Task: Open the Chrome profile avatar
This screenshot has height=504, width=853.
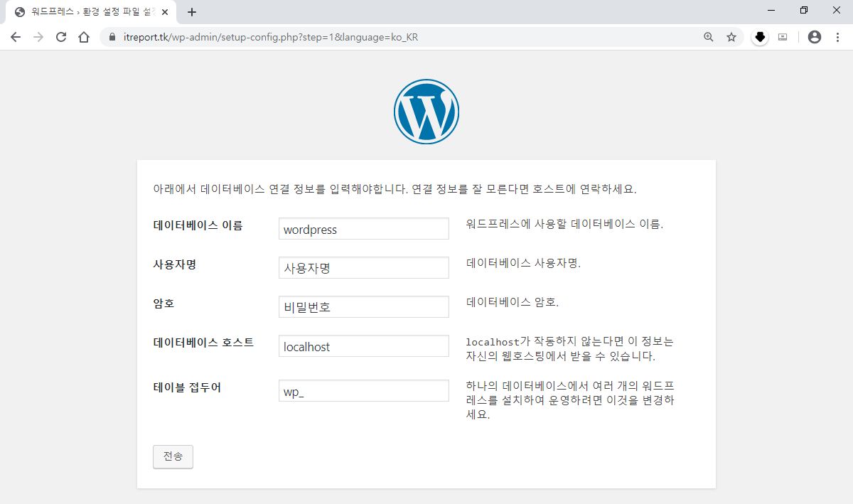Action: 815,37
